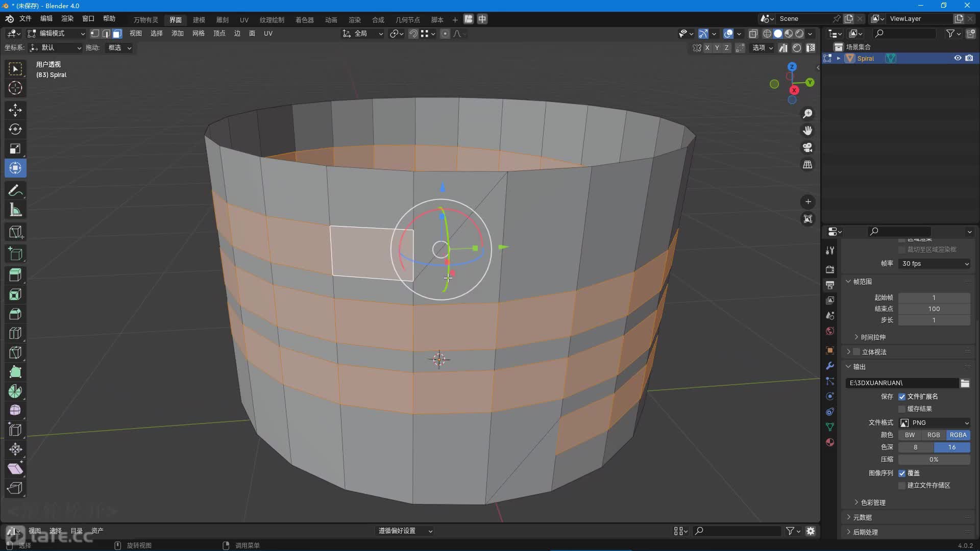Image resolution: width=980 pixels, height=551 pixels.
Task: Open the Material properties tab icon
Action: point(830,442)
